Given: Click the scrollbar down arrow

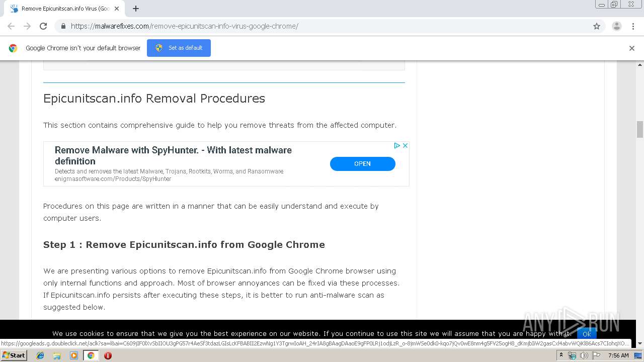Looking at the screenshot, I should coord(640,344).
